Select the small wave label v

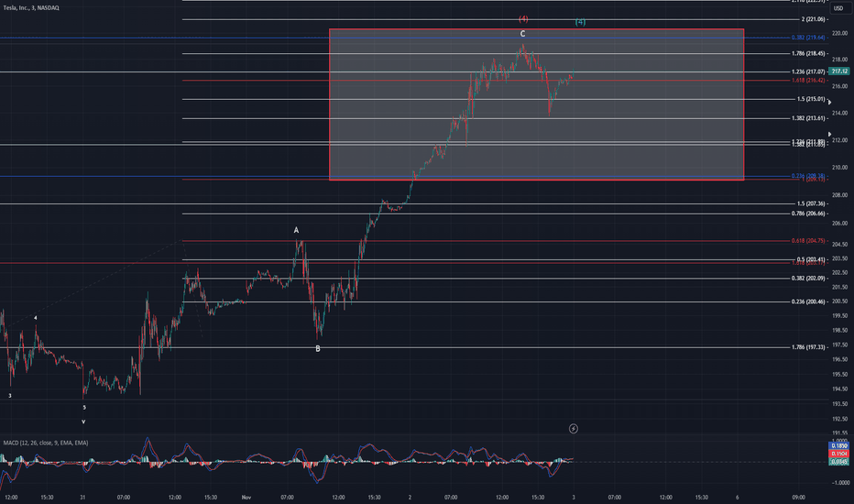pos(83,422)
